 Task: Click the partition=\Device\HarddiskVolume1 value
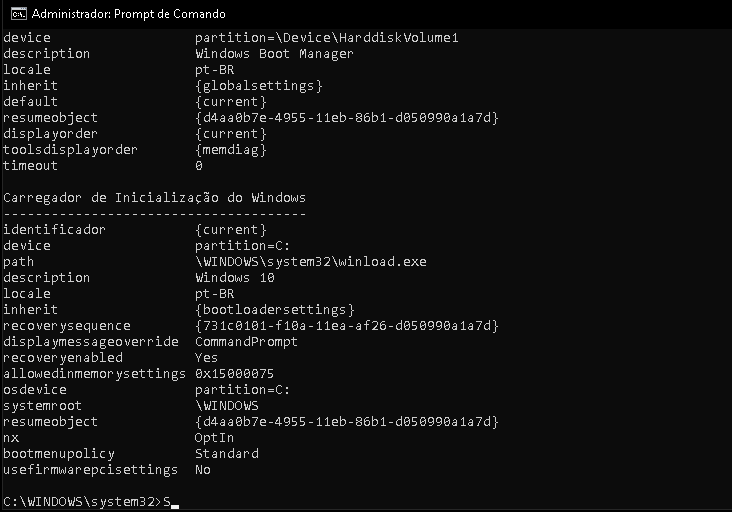pyautogui.click(x=327, y=37)
